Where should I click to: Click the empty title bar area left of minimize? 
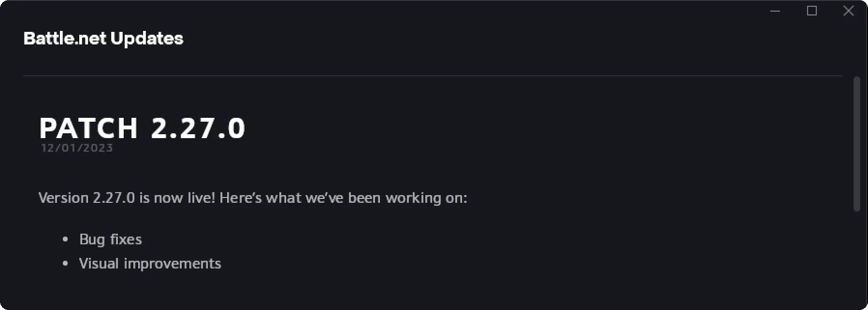435,11
